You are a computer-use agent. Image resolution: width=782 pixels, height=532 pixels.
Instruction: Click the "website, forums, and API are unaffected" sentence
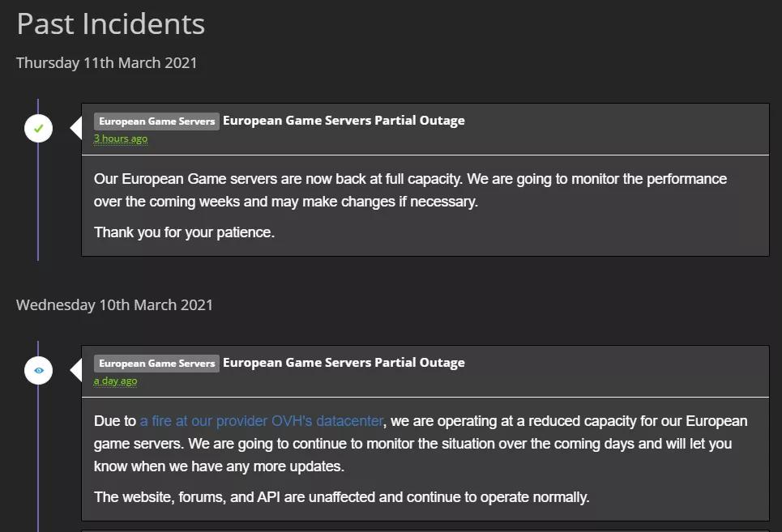pyautogui.click(x=341, y=496)
